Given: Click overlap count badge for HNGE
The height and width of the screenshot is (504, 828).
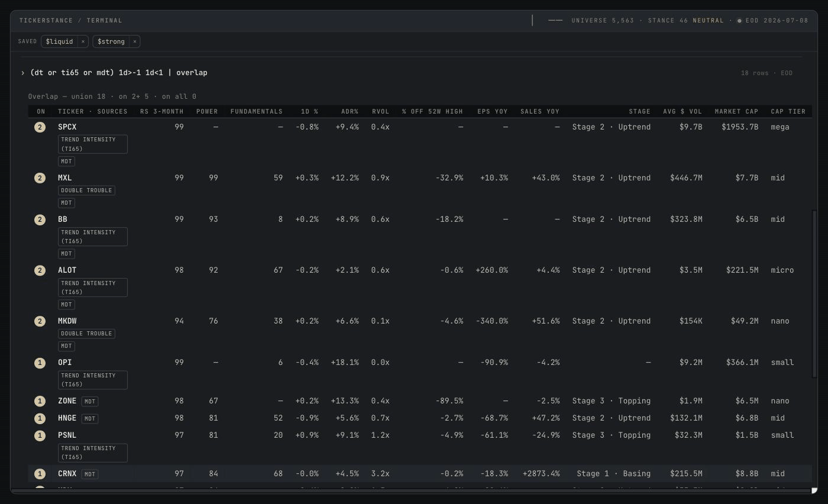Looking at the screenshot, I should [40, 418].
